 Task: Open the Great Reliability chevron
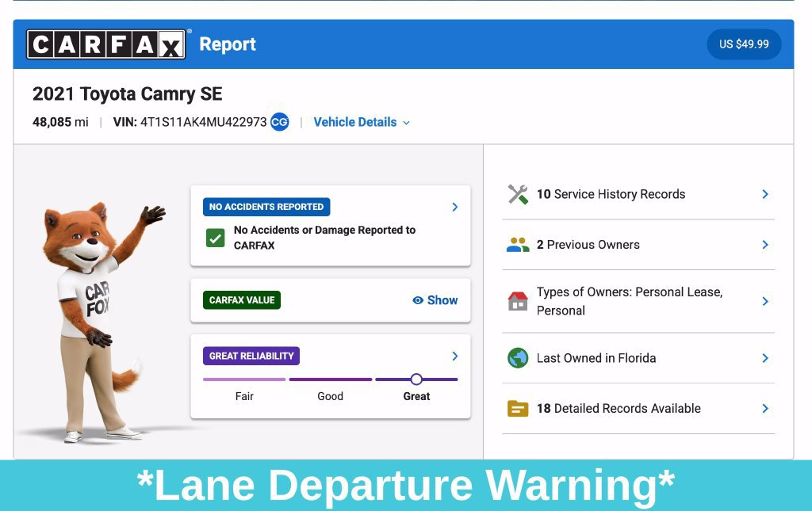454,356
